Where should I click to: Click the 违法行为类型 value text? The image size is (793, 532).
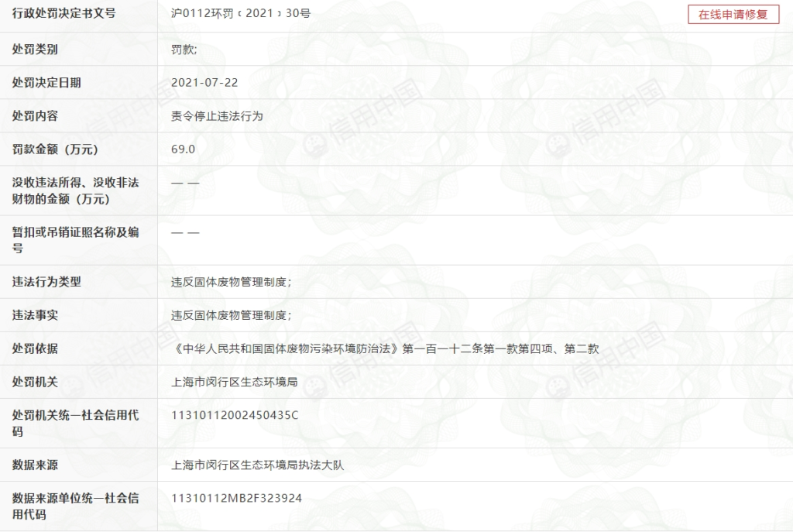(x=231, y=283)
